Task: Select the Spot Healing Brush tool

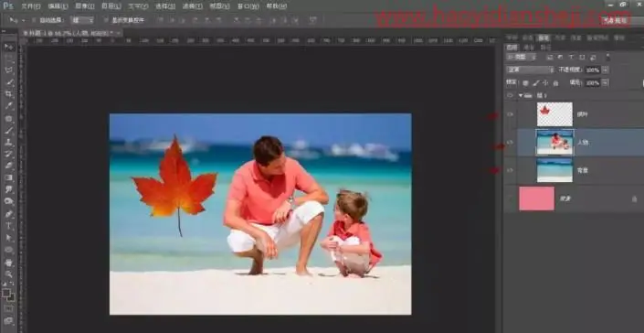Action: (x=8, y=118)
